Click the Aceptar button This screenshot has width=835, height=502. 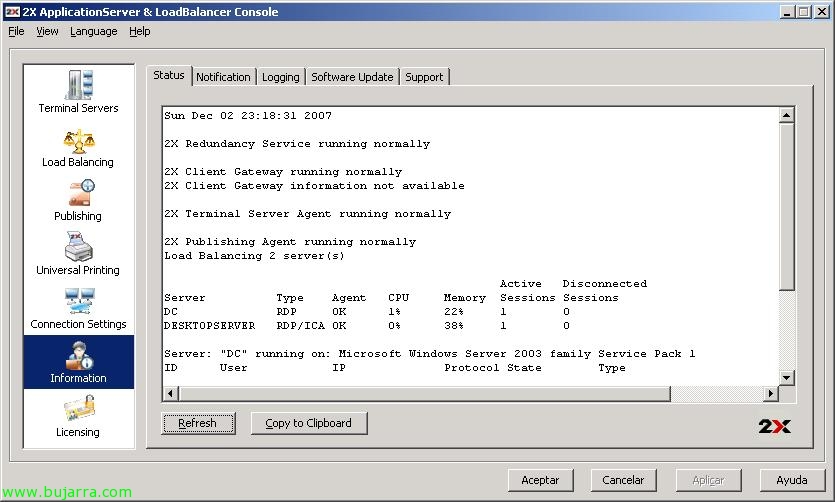pos(540,480)
